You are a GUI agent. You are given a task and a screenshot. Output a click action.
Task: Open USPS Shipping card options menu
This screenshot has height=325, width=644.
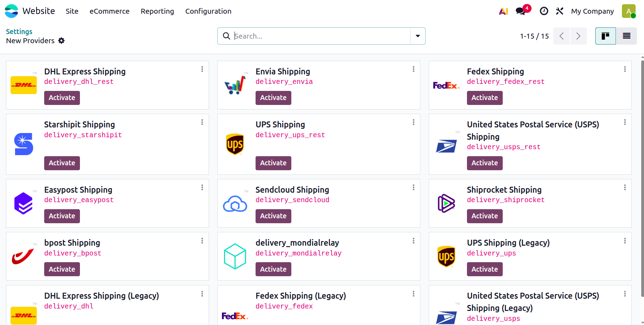click(x=625, y=122)
